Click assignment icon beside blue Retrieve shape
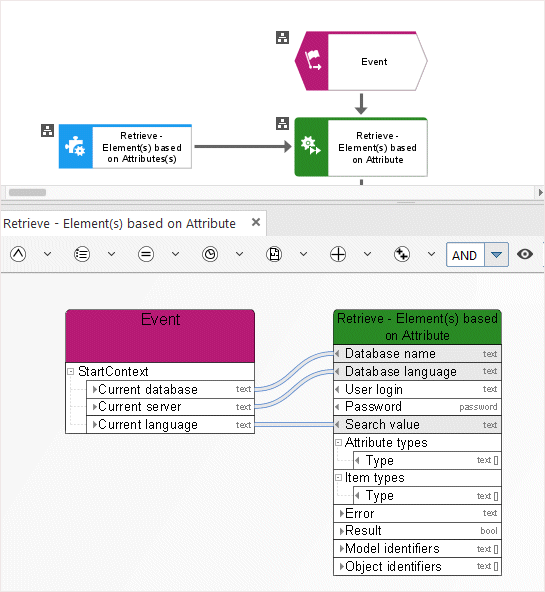 pos(48,131)
